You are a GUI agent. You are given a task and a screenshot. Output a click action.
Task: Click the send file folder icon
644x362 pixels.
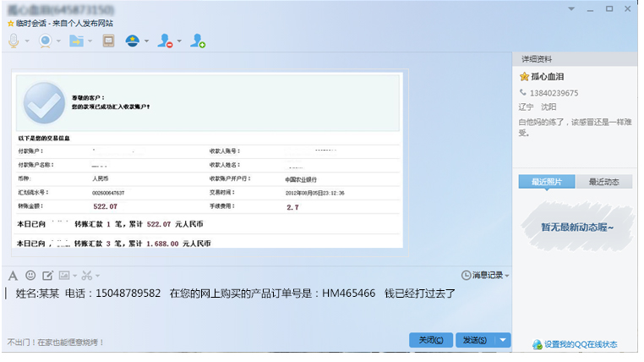click(76, 41)
